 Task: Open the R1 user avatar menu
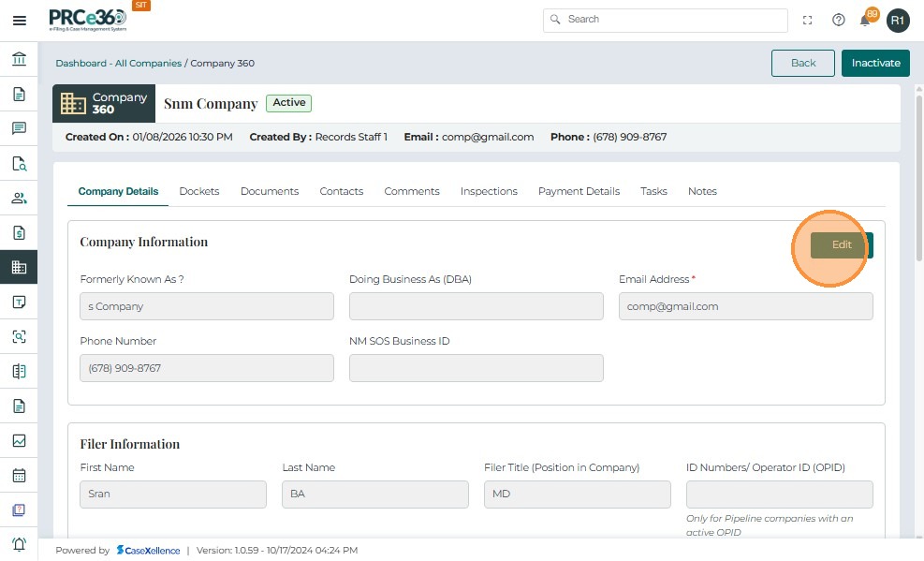[x=898, y=20]
